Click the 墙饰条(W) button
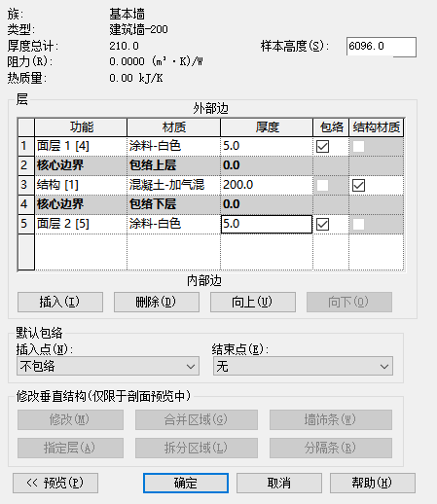Viewport: 437px width, 504px height. click(331, 419)
